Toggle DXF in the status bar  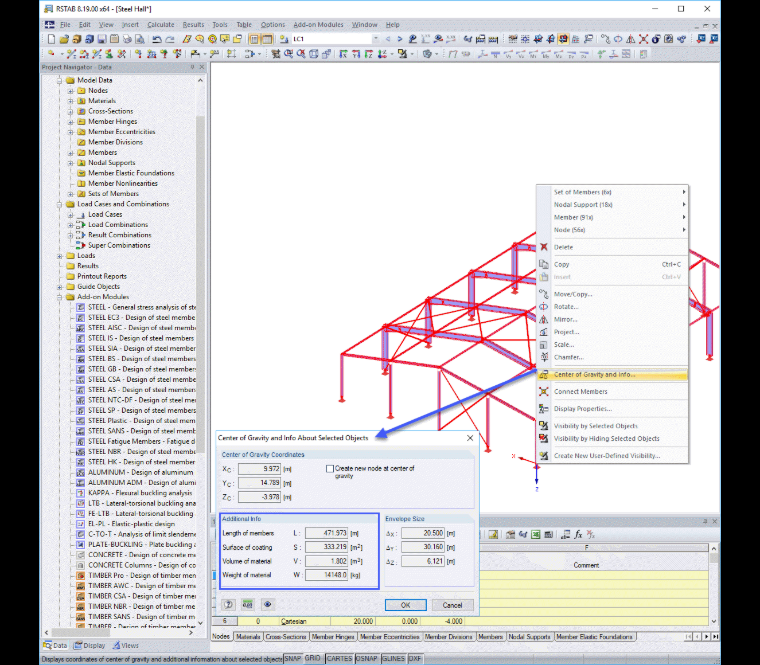(x=415, y=658)
